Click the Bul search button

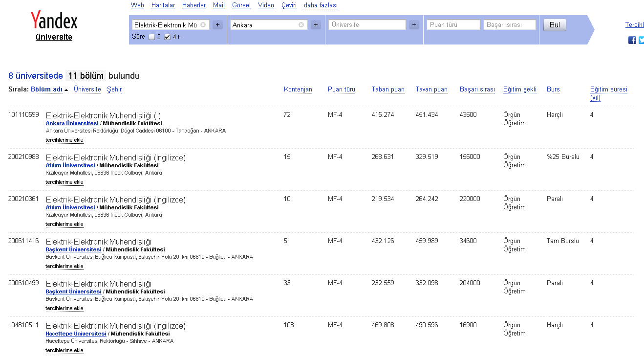(x=555, y=25)
